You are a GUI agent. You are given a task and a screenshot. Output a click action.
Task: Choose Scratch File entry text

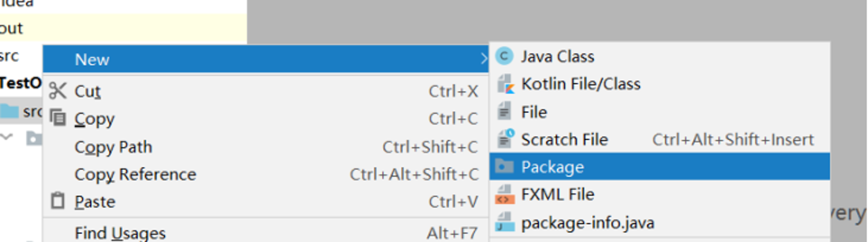click(564, 140)
